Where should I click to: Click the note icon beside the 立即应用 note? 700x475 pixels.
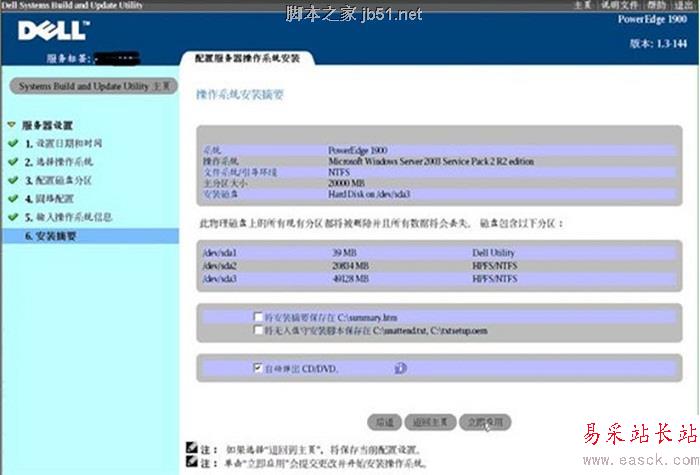[x=192, y=462]
